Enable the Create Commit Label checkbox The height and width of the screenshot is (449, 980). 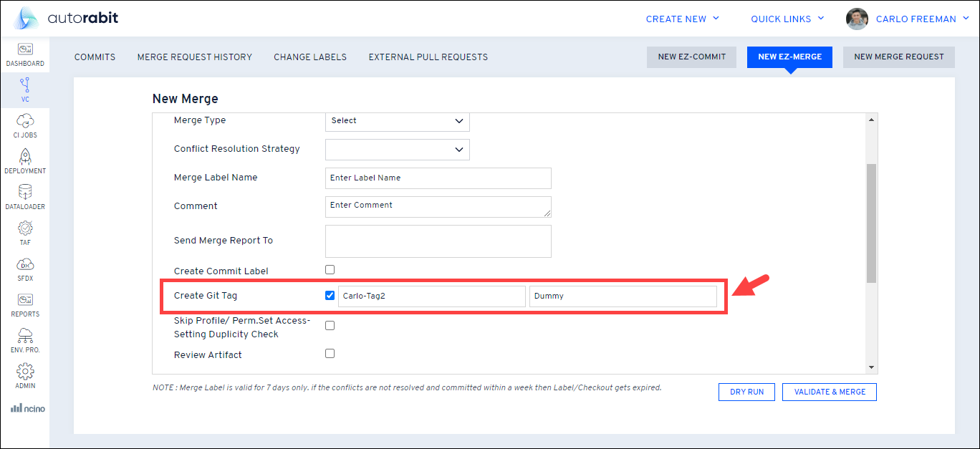coord(330,270)
